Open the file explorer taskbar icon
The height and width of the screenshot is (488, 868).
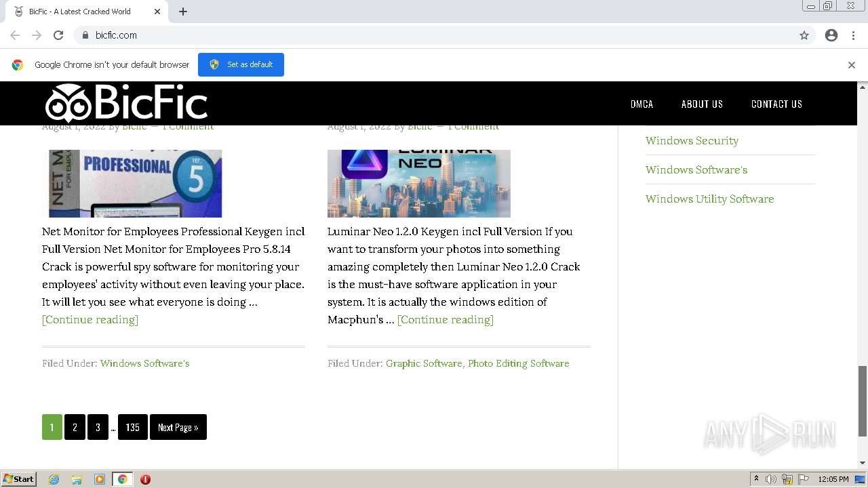pyautogui.click(x=77, y=479)
